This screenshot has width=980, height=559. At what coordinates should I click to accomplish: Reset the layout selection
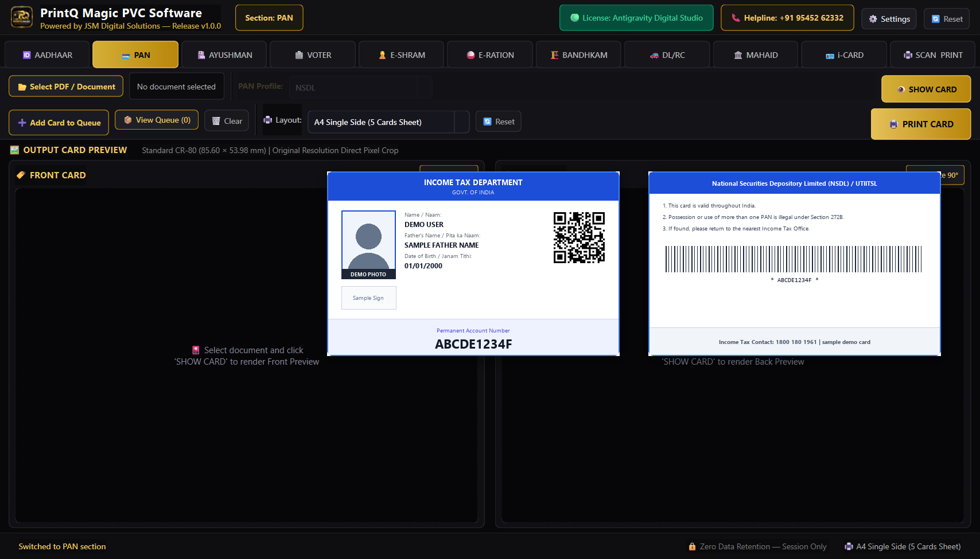(x=498, y=122)
